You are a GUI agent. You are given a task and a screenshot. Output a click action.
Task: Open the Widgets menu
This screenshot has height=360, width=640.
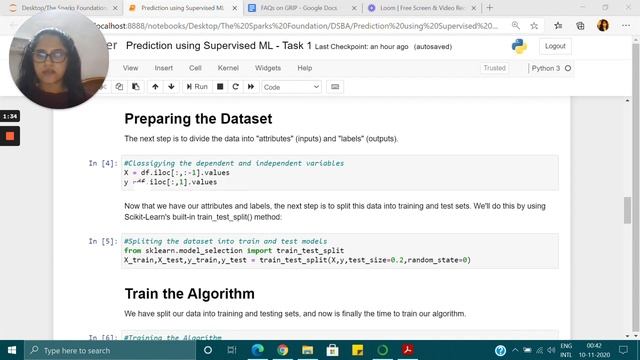(x=268, y=68)
